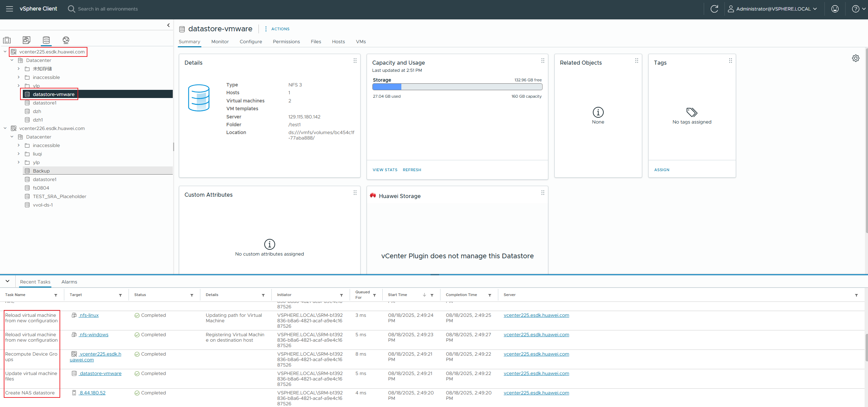
Task: Select the fs0804 datastore
Action: (41, 188)
